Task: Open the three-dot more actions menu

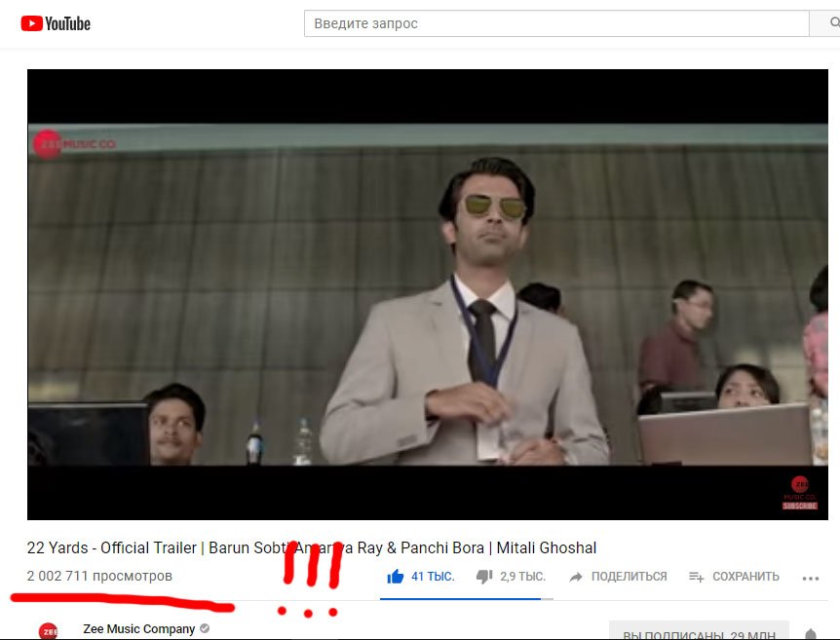Action: pyautogui.click(x=811, y=578)
